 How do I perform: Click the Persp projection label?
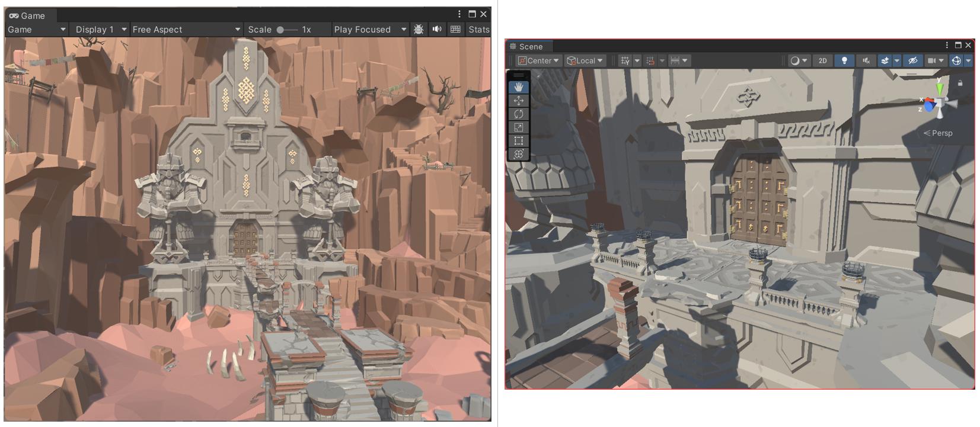tap(938, 133)
